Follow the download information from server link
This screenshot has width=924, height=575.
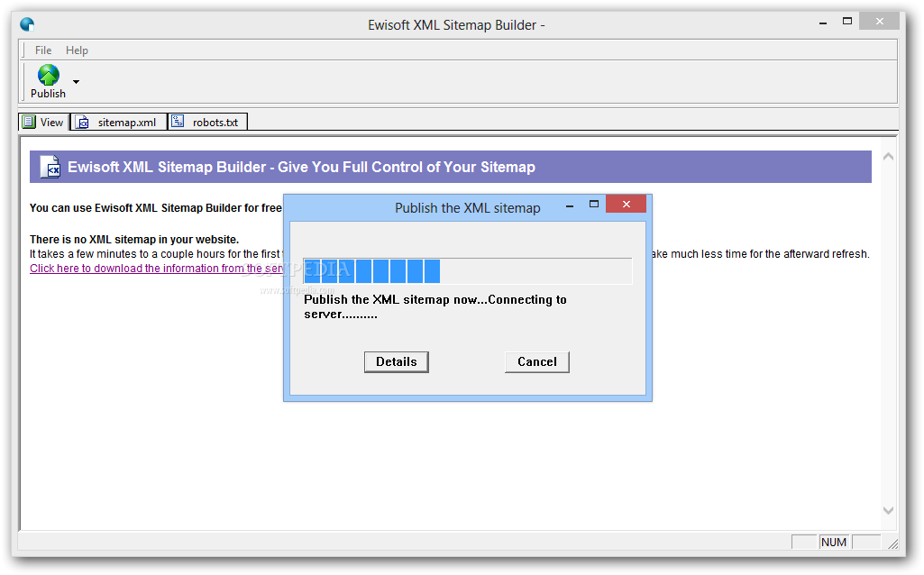[x=158, y=269]
